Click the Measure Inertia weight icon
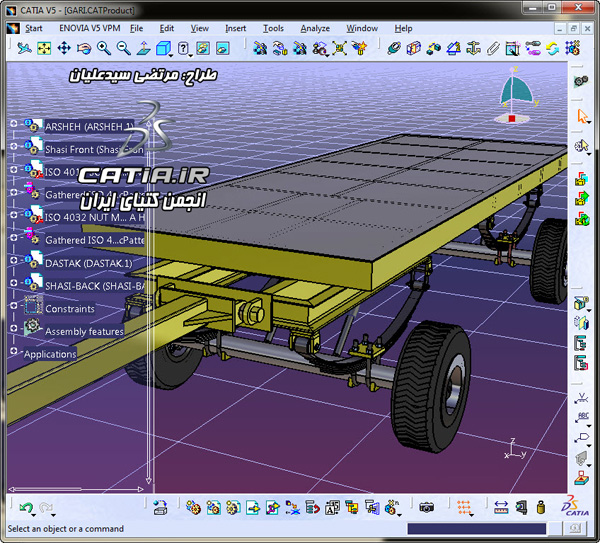Screen dimensions: 600x543 point(541,508)
